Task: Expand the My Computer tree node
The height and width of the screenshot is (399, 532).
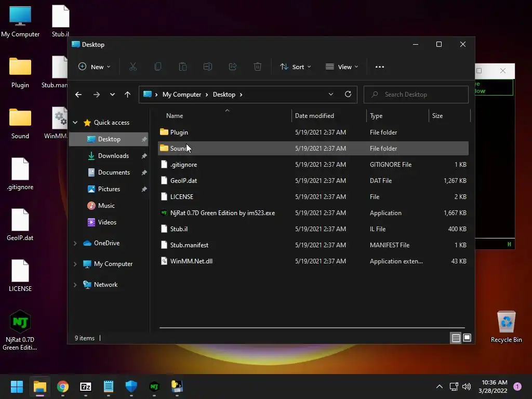Action: pyautogui.click(x=75, y=264)
